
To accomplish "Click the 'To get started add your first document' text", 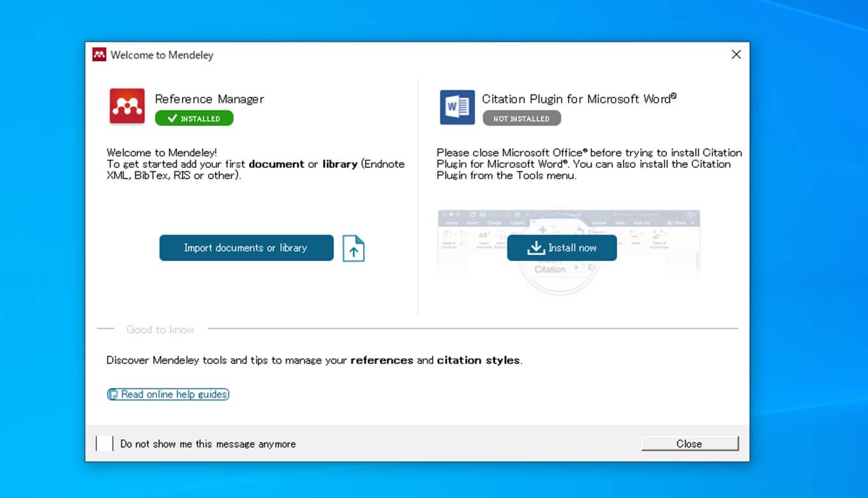I will [255, 170].
